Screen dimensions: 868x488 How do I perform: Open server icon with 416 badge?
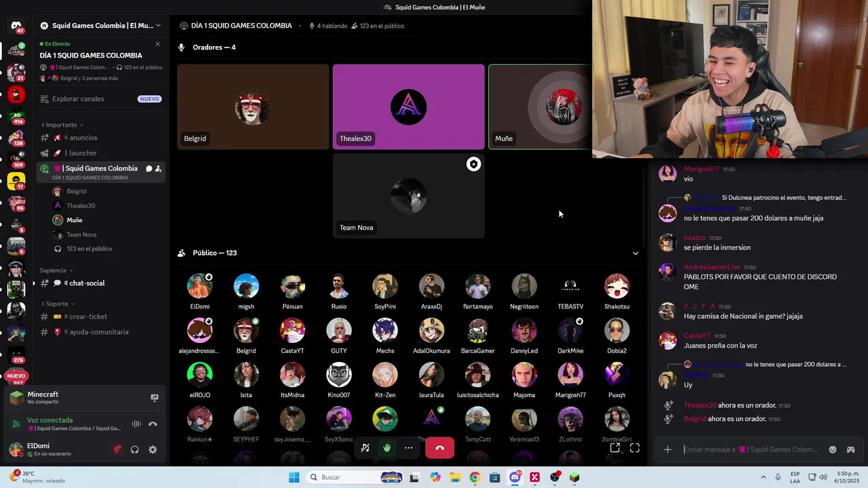point(16,117)
